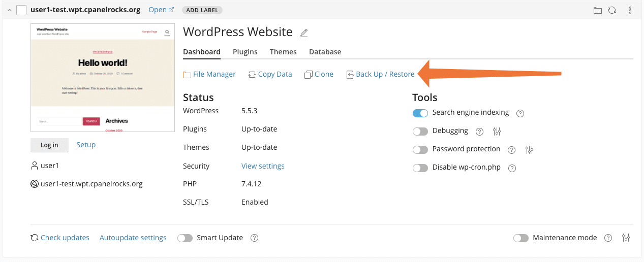Image resolution: width=644 pixels, height=262 pixels.
Task: Click the user1 owner text
Action: [x=50, y=166]
